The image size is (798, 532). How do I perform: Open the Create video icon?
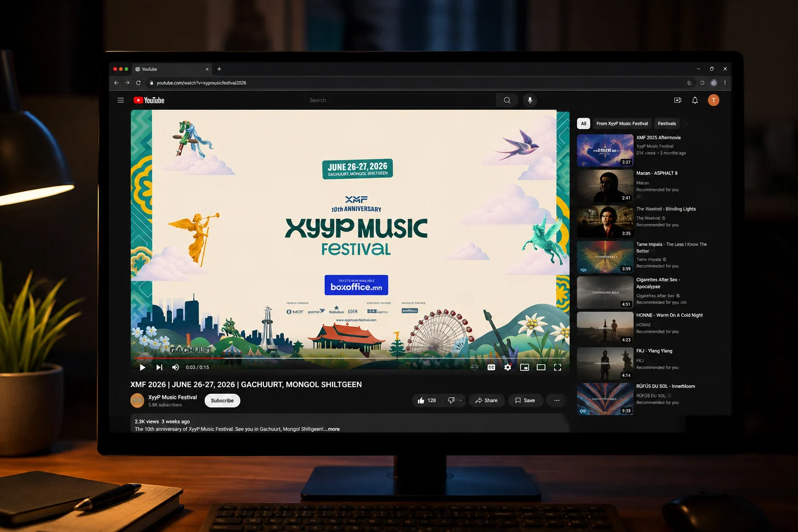[x=677, y=100]
